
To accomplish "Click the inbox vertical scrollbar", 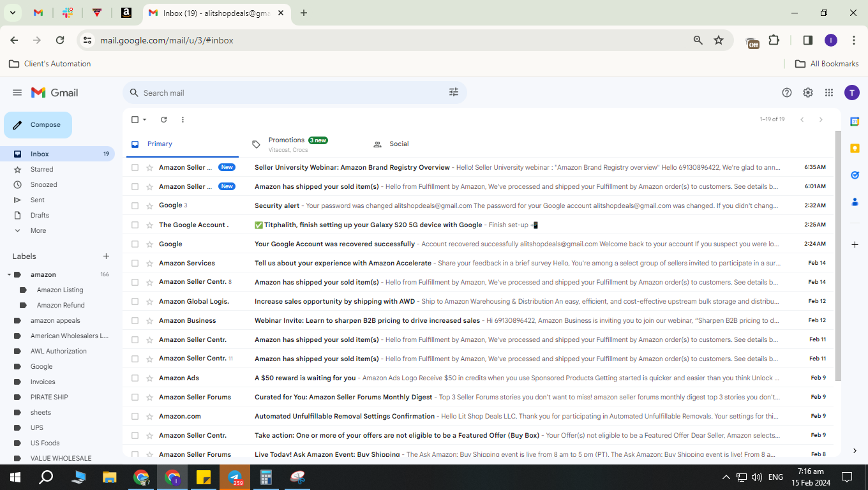I will click(838, 255).
